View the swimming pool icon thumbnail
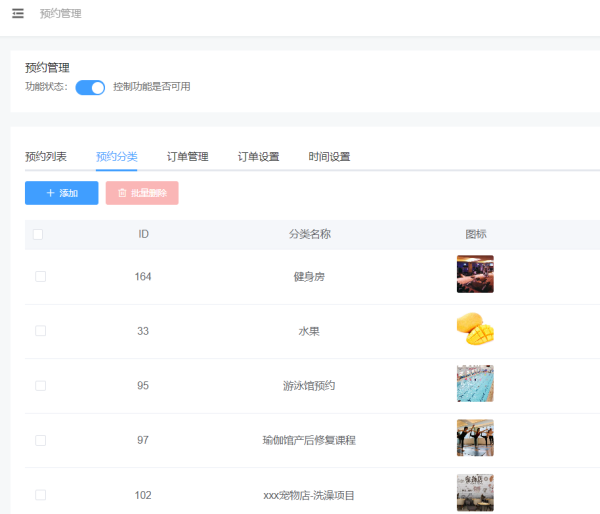The width and height of the screenshot is (600, 514). [x=475, y=383]
